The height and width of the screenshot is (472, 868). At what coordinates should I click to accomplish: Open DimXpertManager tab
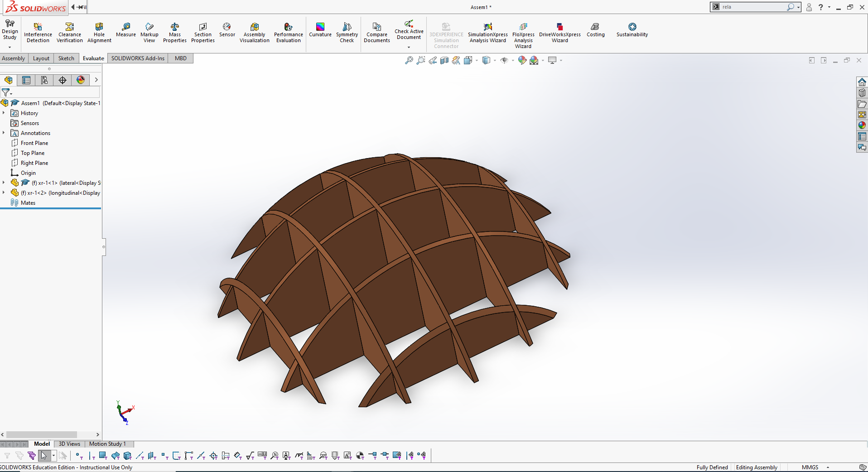point(63,80)
